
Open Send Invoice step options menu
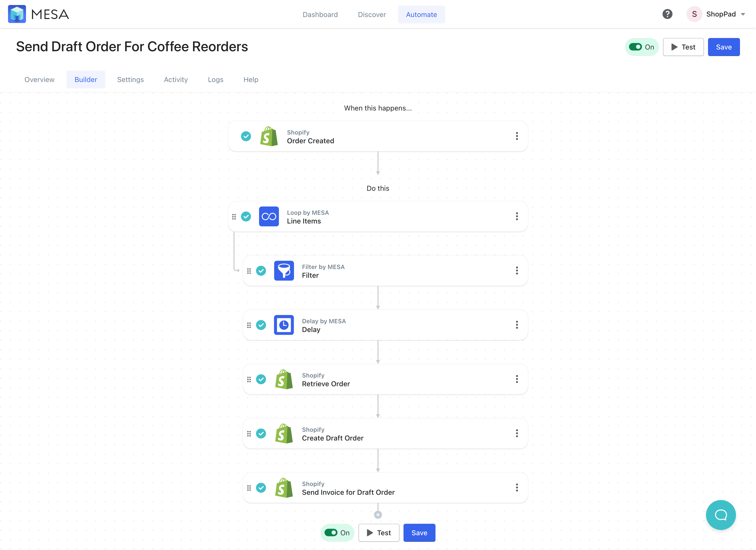tap(517, 488)
